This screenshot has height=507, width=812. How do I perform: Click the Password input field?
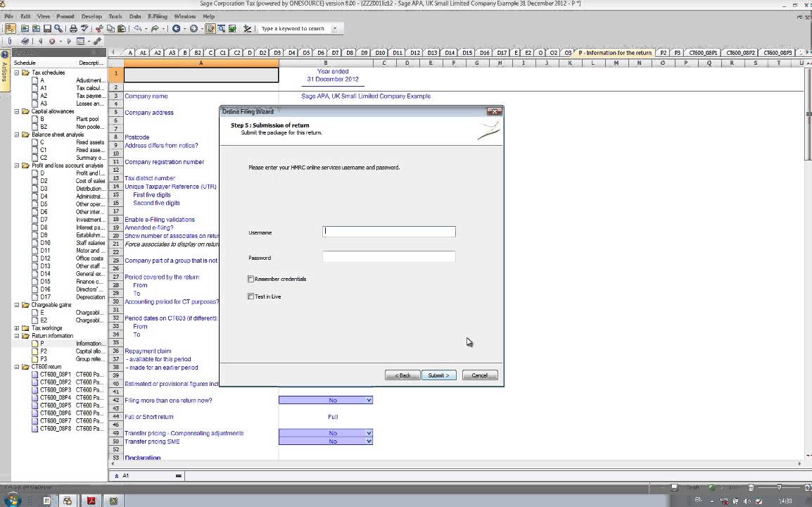click(x=389, y=256)
